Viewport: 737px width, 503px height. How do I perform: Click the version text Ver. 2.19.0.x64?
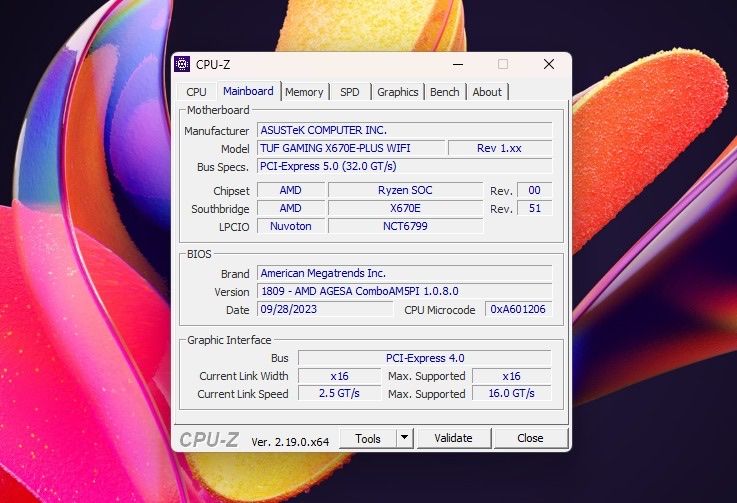(290, 442)
